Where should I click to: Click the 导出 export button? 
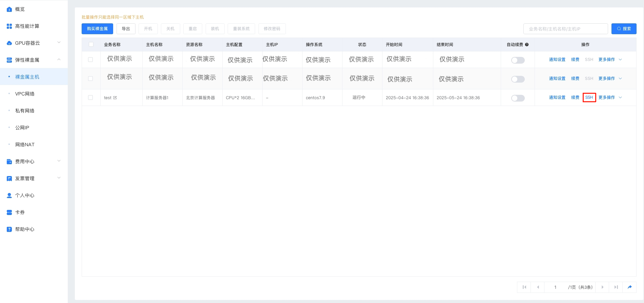coord(126,29)
